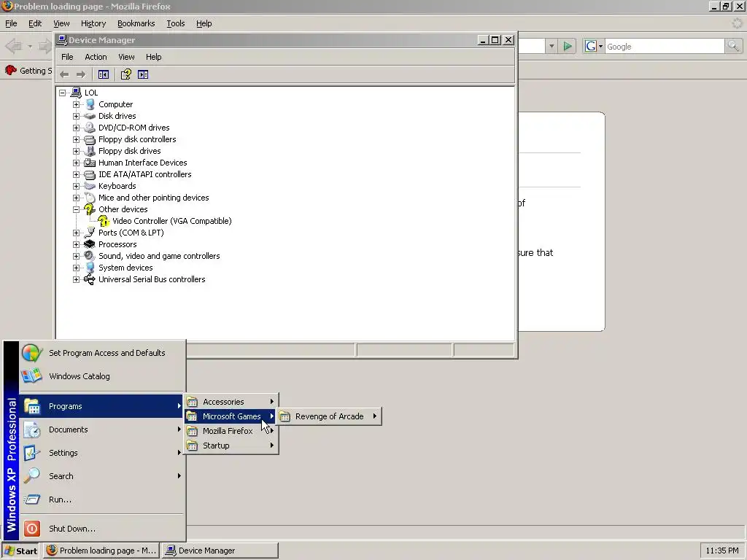Click the Start button

[x=21, y=551]
